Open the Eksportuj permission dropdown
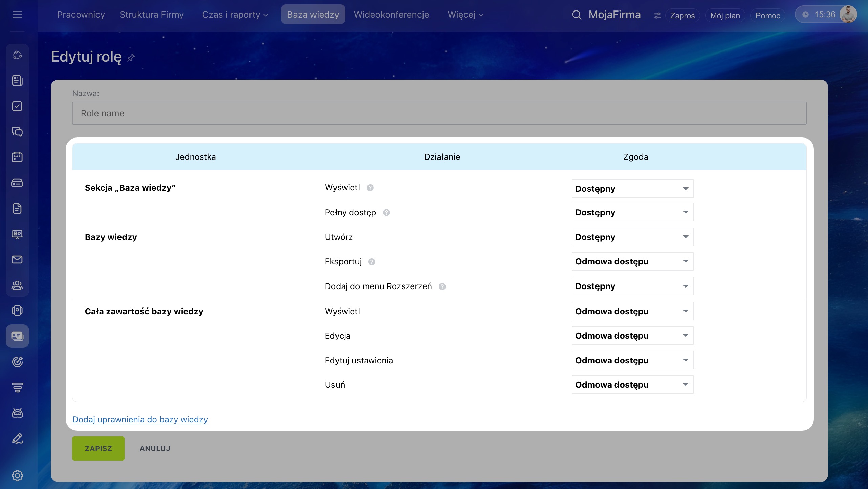The image size is (868, 489). 632,261
